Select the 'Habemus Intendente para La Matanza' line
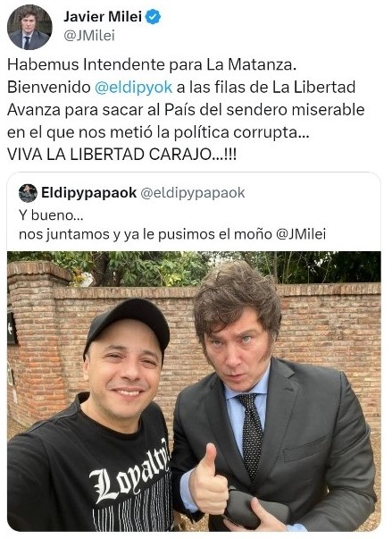 [x=152, y=64]
